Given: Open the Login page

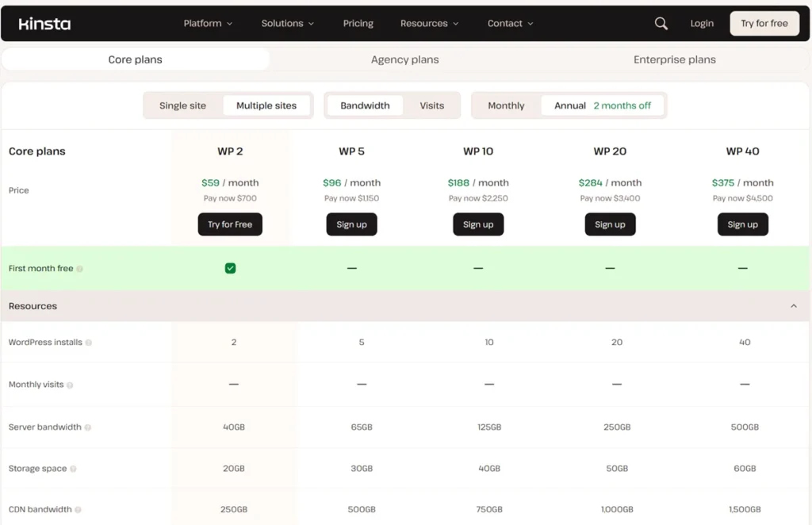Looking at the screenshot, I should pos(702,23).
